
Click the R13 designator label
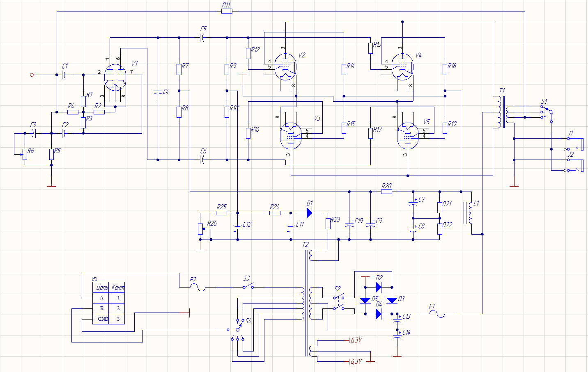tap(377, 44)
